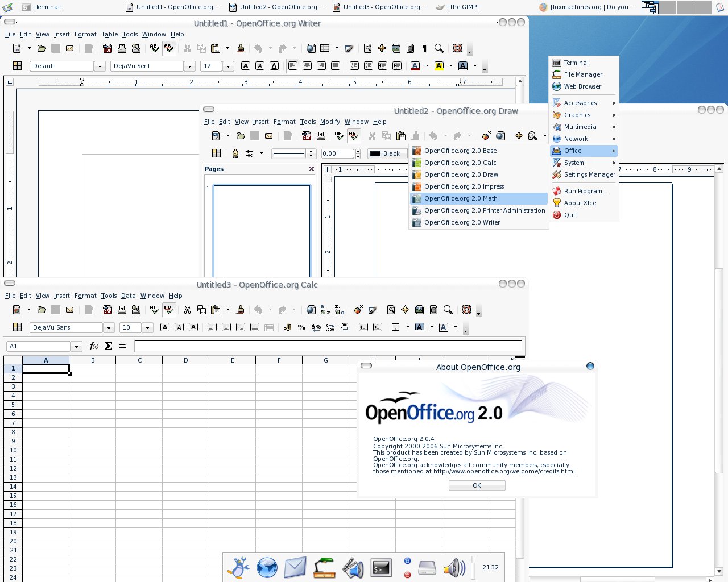The image size is (728, 582).
Task: Increase the Draw line width stepper
Action: (358, 151)
